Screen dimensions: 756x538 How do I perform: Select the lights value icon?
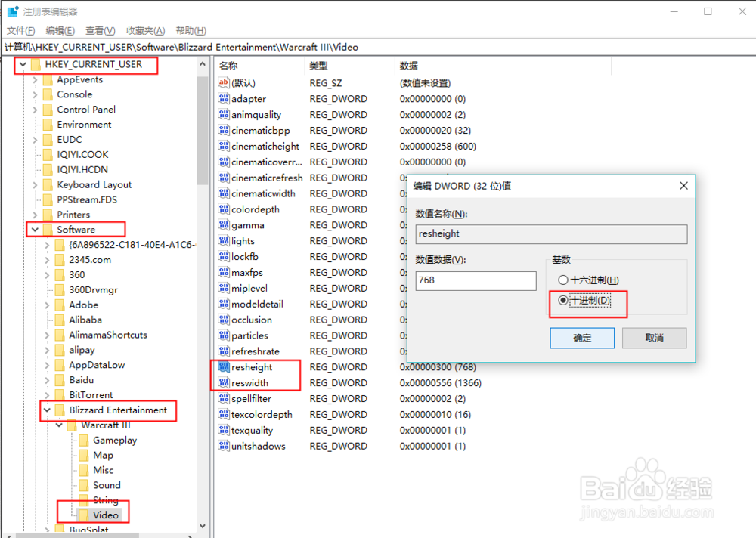pyautogui.click(x=224, y=240)
